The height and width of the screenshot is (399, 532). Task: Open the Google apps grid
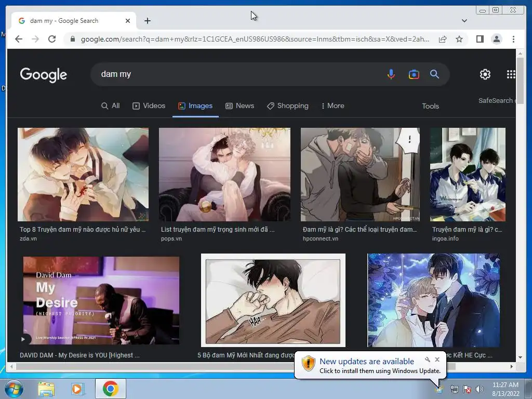(511, 74)
